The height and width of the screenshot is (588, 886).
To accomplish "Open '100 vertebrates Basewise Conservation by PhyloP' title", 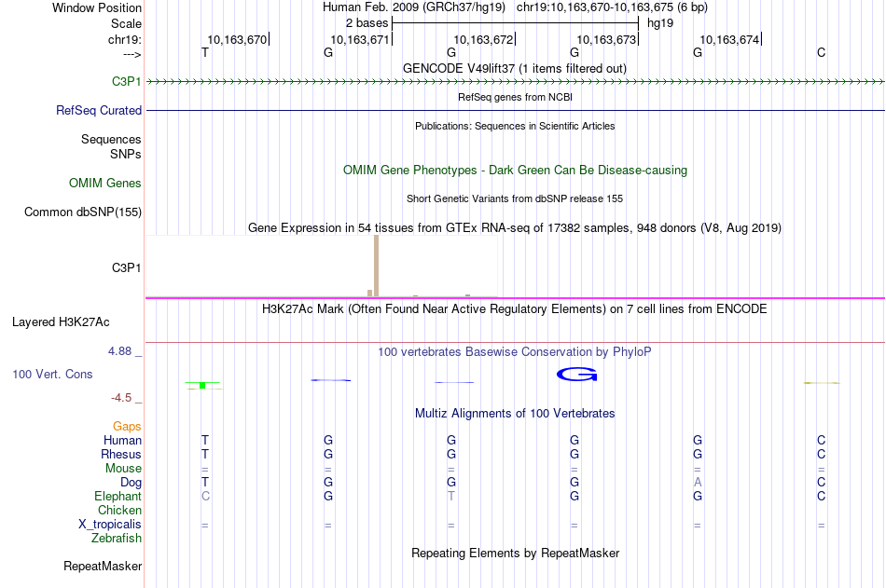I will (x=515, y=352).
